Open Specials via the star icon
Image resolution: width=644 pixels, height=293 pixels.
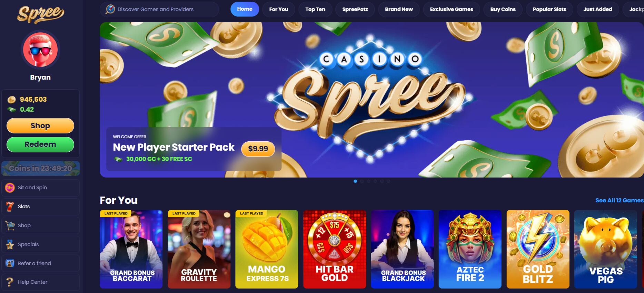pos(10,244)
